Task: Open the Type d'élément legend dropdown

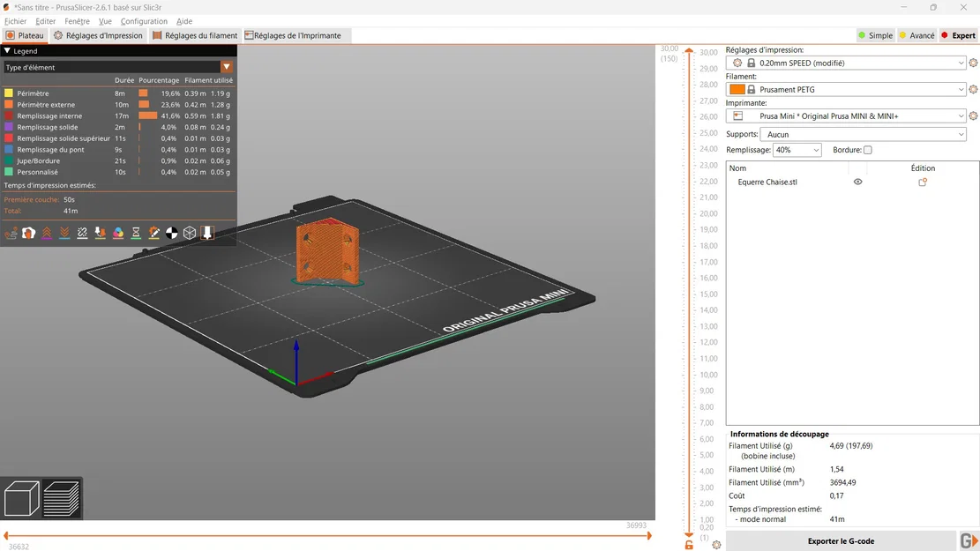Action: (227, 67)
